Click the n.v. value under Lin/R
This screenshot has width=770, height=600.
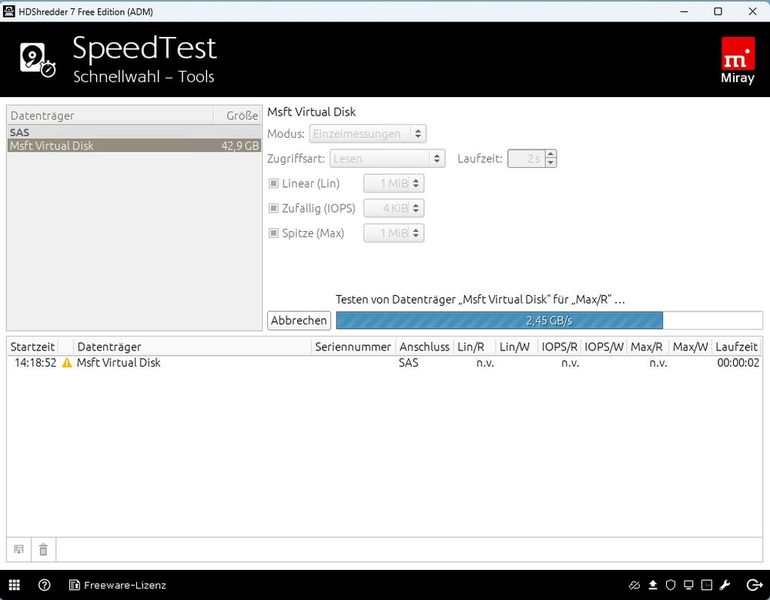click(485, 363)
